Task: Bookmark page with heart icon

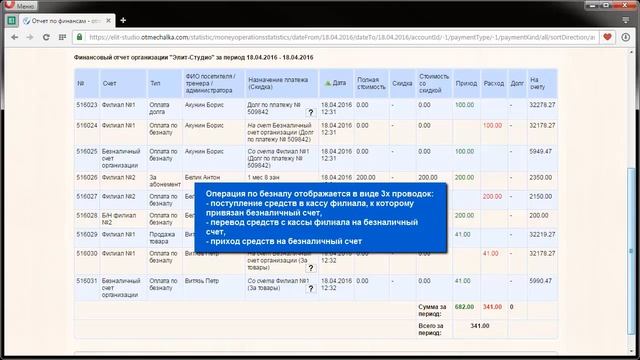Action: 607,37
